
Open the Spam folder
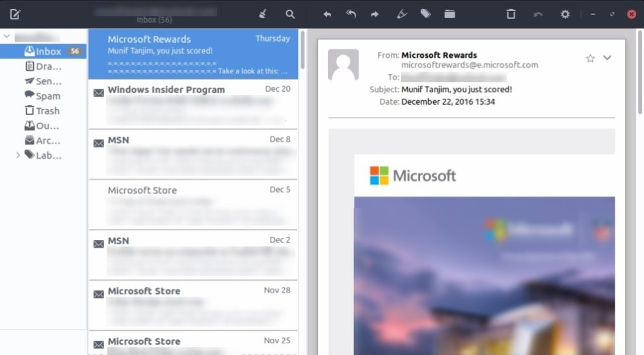tap(43, 96)
